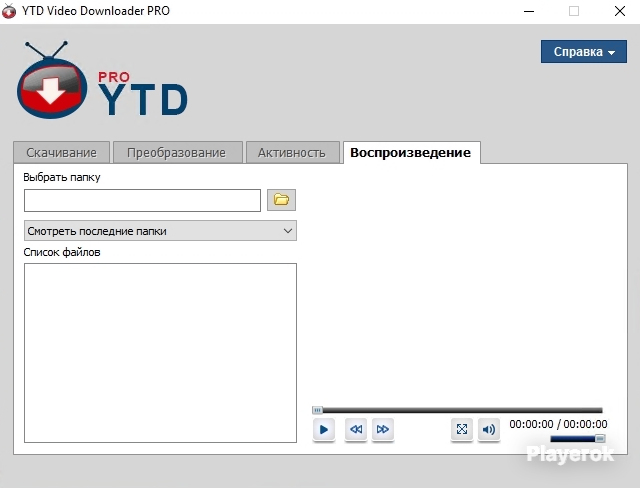This screenshot has height=488, width=640.
Task: Click the Выбрать папку path input field
Action: pos(142,200)
